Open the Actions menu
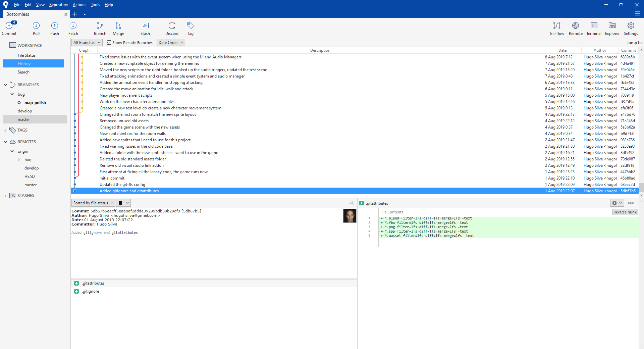 [x=79, y=5]
